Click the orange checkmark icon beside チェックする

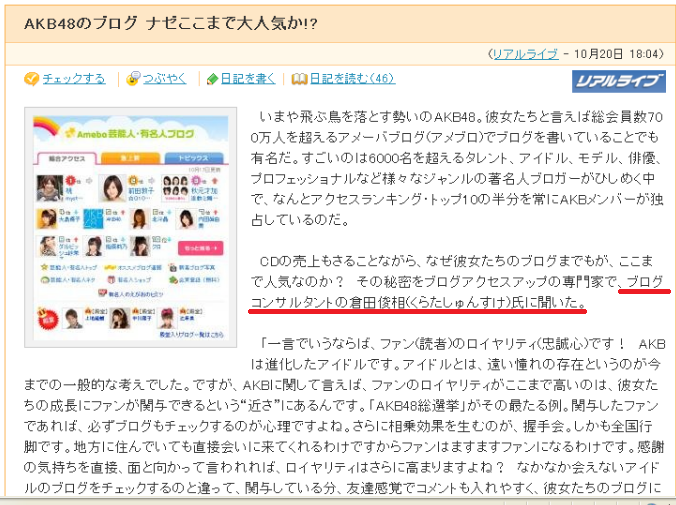click(x=31, y=79)
